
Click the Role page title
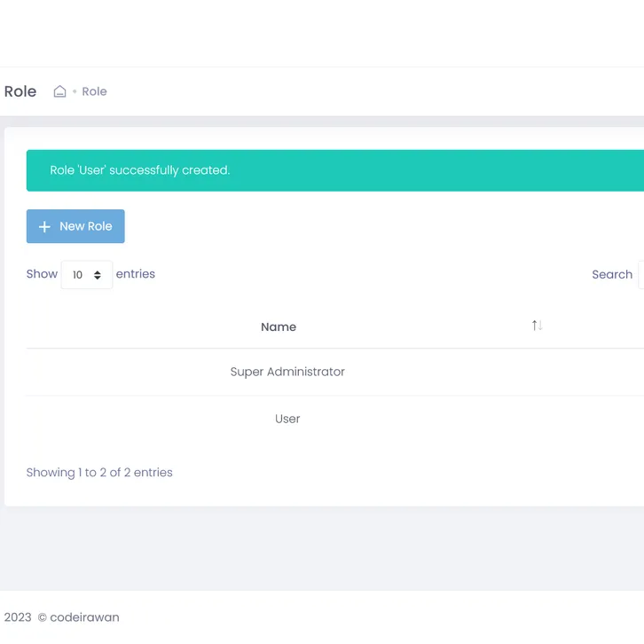(x=20, y=91)
